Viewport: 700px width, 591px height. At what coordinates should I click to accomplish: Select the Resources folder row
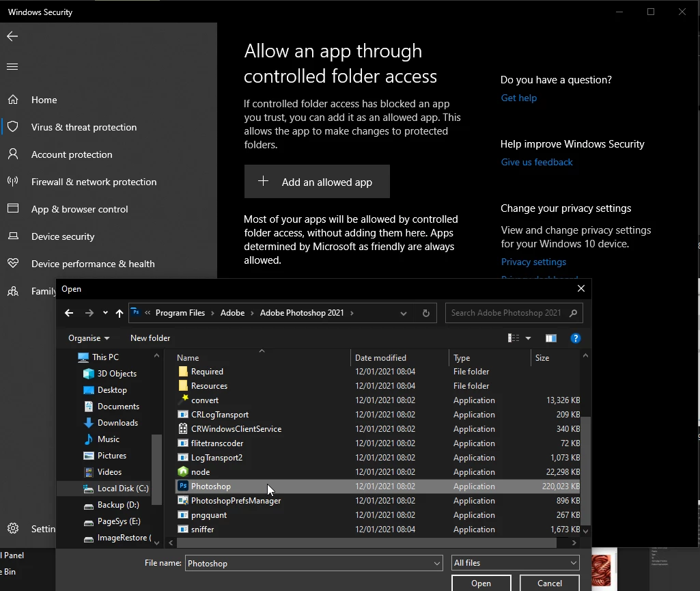378,385
